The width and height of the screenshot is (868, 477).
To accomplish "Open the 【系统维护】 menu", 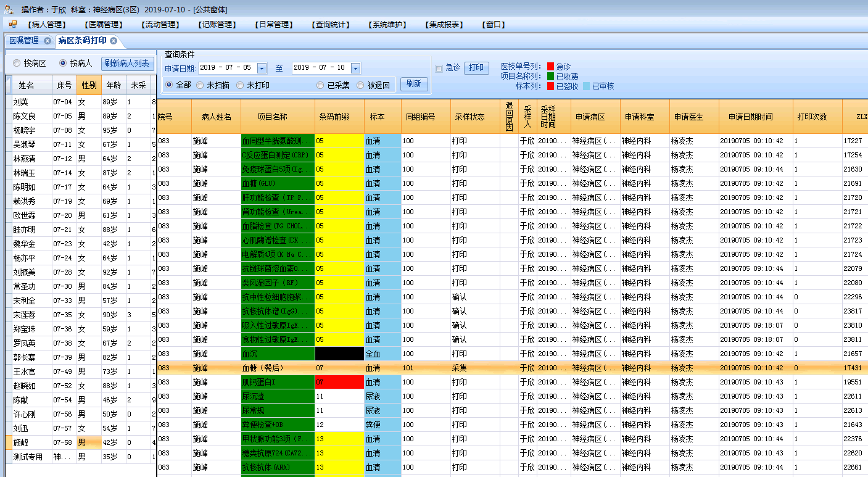I will [x=387, y=25].
